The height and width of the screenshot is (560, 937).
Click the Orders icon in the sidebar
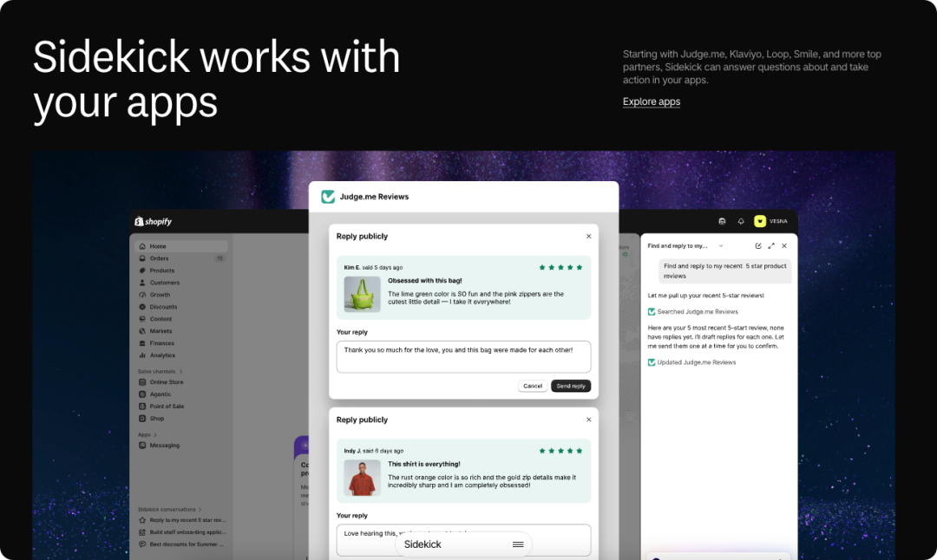click(x=142, y=258)
